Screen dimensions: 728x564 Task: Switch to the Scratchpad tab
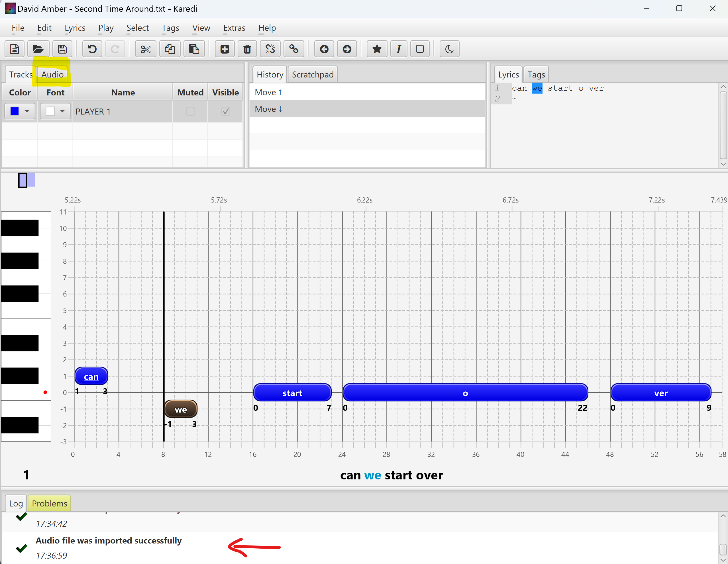[x=312, y=74]
